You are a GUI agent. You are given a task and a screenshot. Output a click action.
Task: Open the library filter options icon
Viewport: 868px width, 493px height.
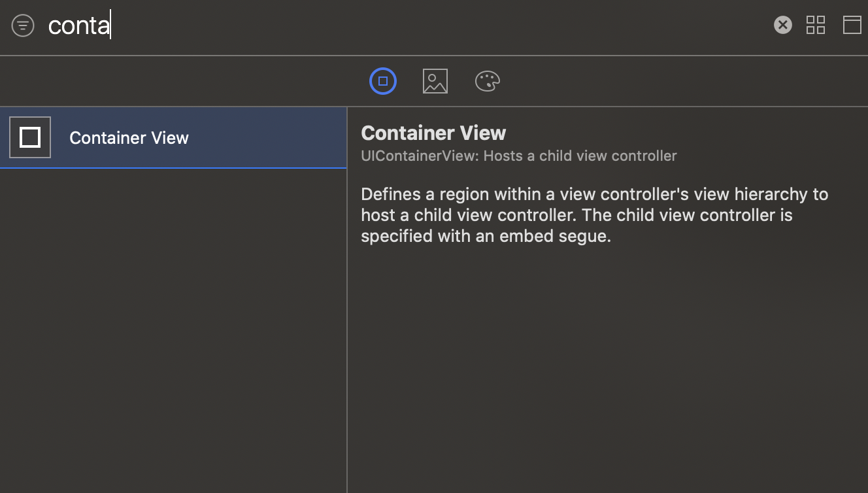[x=23, y=25]
